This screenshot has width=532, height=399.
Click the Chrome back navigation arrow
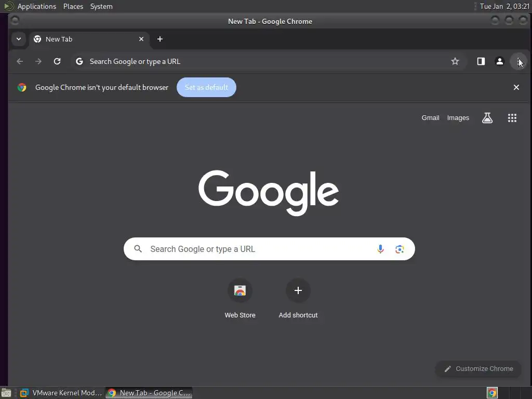tap(20, 61)
